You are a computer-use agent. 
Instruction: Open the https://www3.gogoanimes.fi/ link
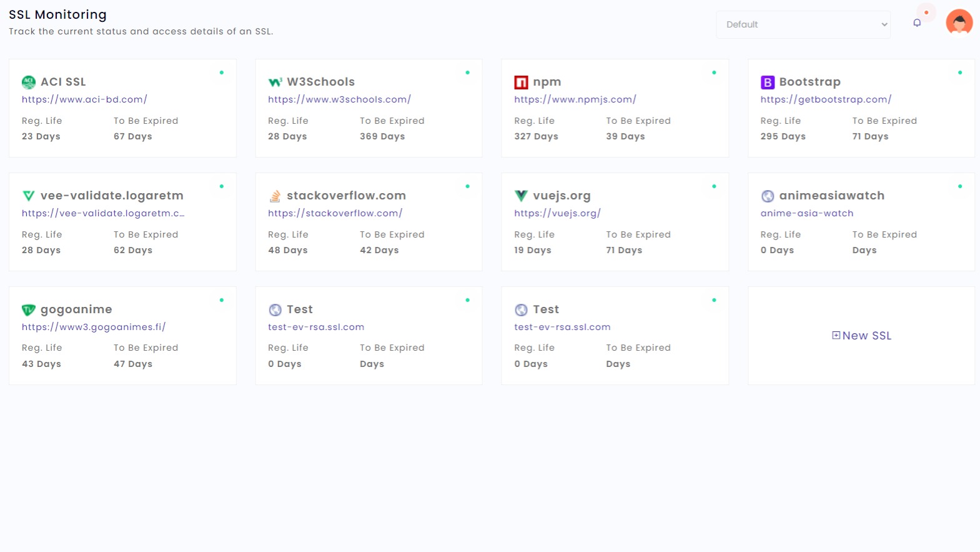(93, 327)
